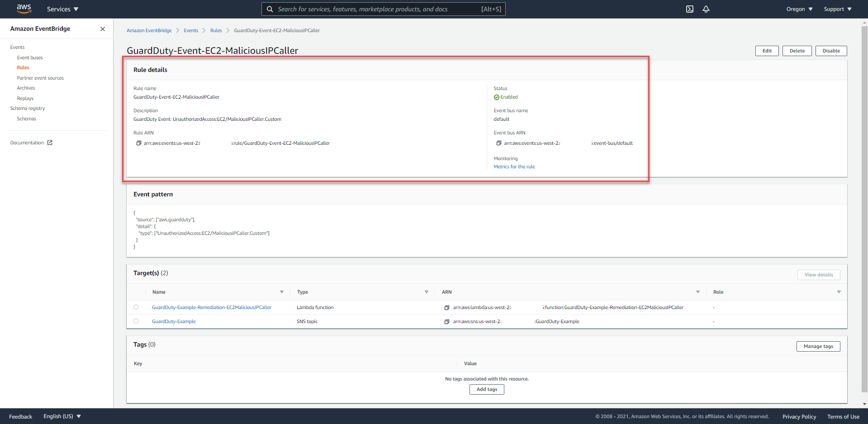The image size is (868, 424).
Task: Click the Lambda function type cell
Action: click(x=315, y=308)
